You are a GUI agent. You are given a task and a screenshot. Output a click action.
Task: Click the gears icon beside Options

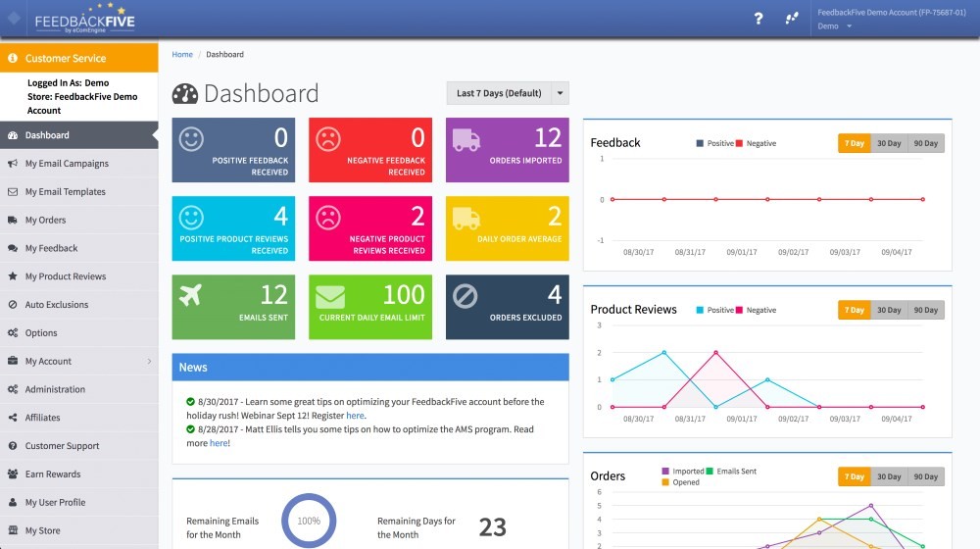coord(13,332)
